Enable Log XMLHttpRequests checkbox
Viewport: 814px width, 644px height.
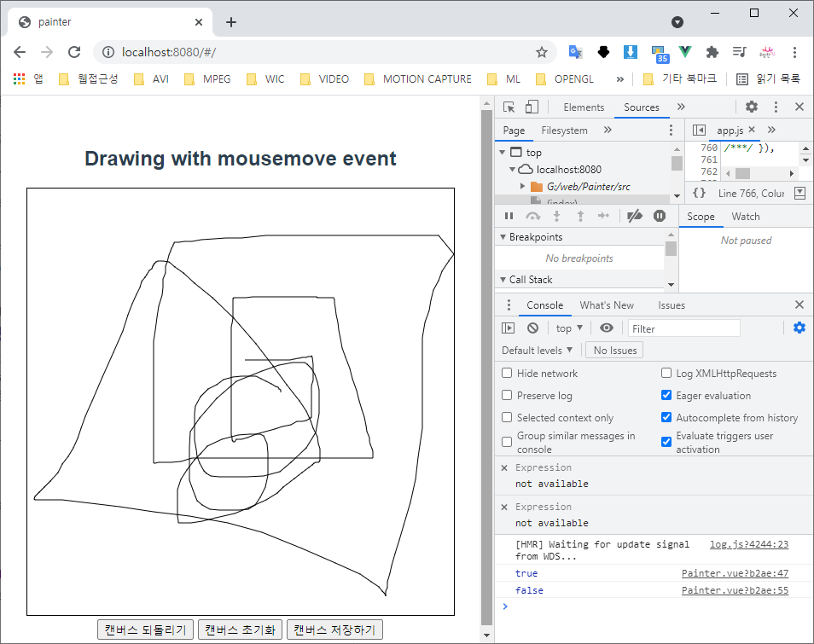point(666,373)
